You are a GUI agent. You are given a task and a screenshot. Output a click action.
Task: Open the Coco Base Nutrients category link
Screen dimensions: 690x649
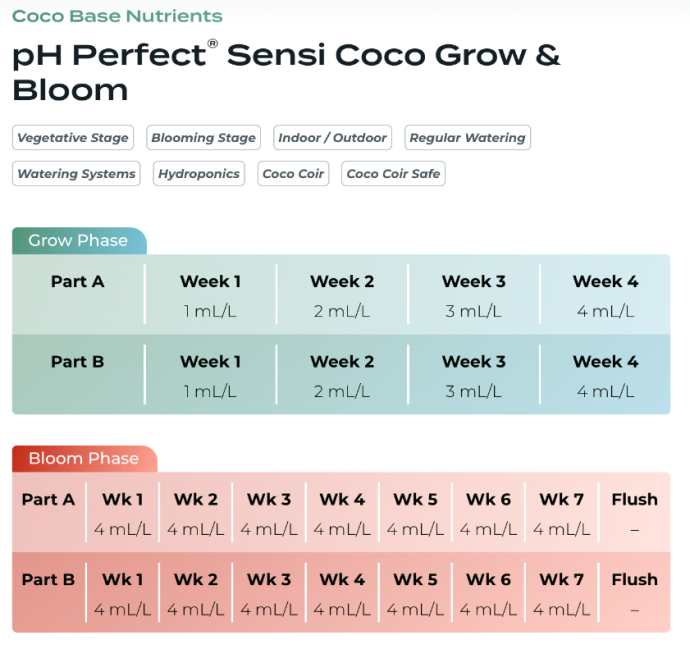click(117, 16)
